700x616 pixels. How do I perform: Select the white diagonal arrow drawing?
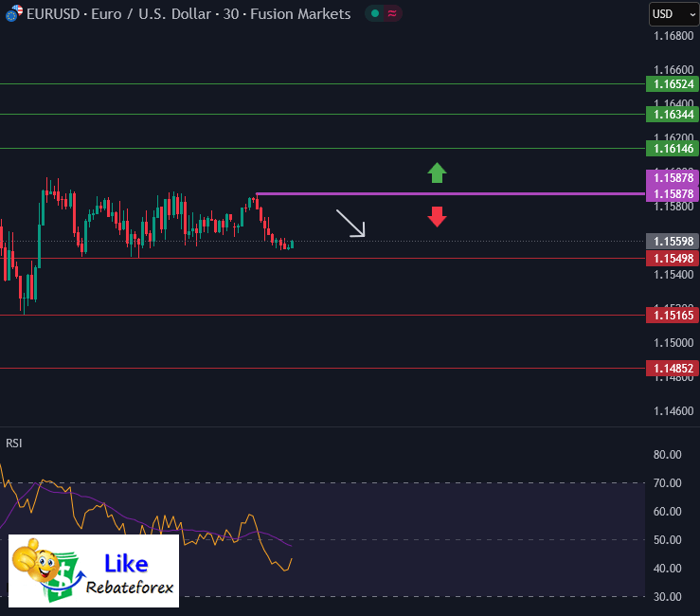point(350,224)
